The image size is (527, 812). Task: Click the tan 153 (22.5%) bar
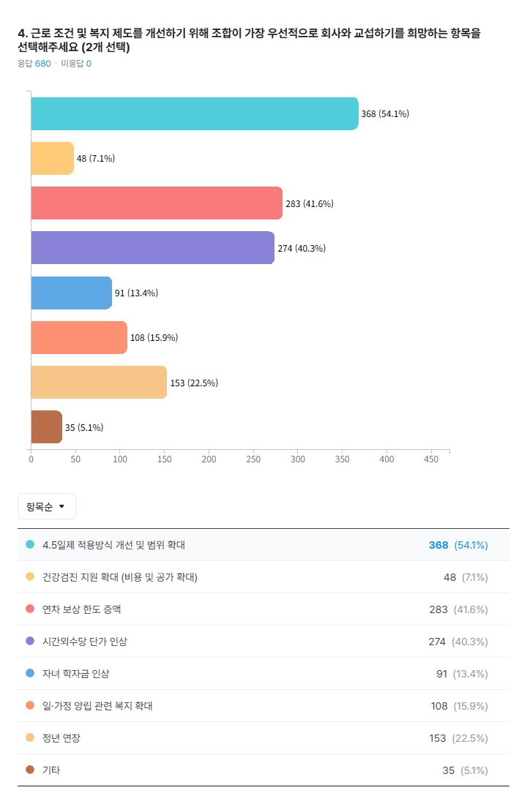[99, 383]
